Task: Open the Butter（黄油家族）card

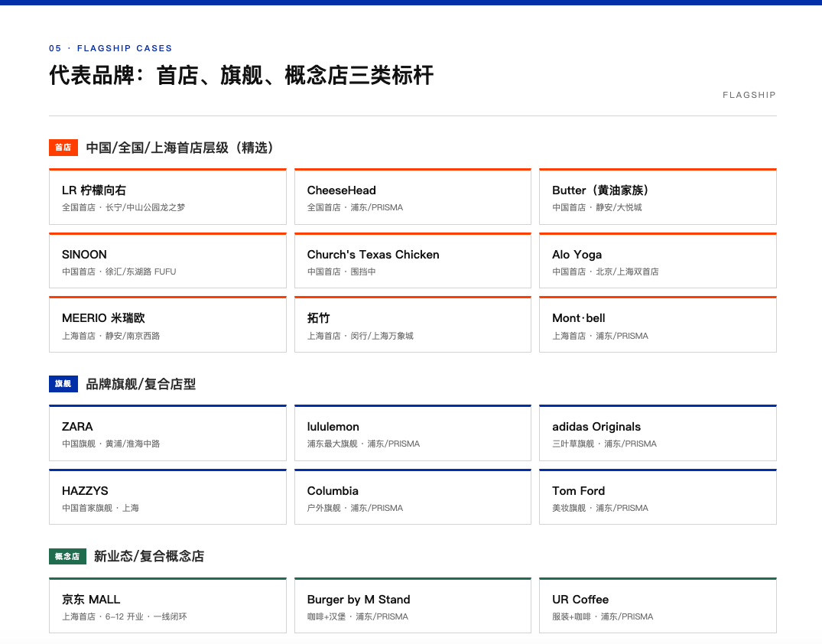Action: (x=658, y=197)
